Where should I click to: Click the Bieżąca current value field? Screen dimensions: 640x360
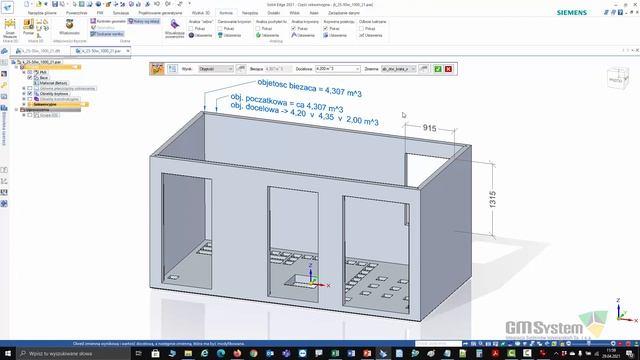click(x=279, y=69)
